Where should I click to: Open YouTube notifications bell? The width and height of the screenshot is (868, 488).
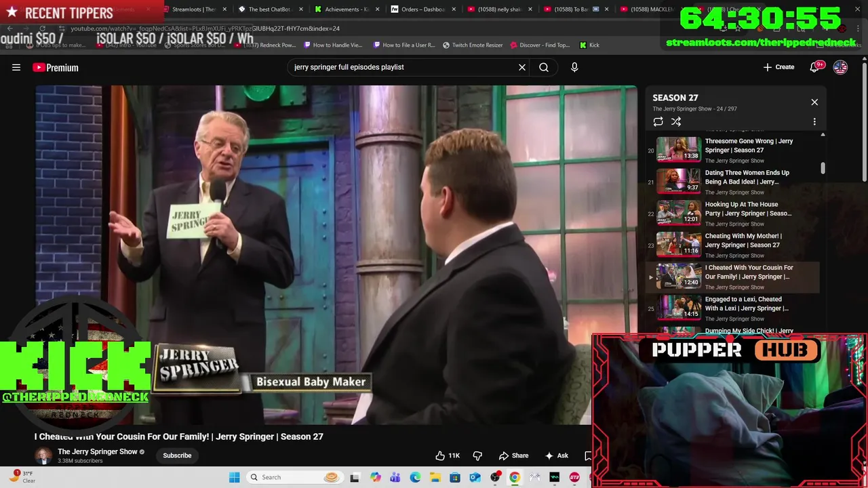tap(816, 67)
